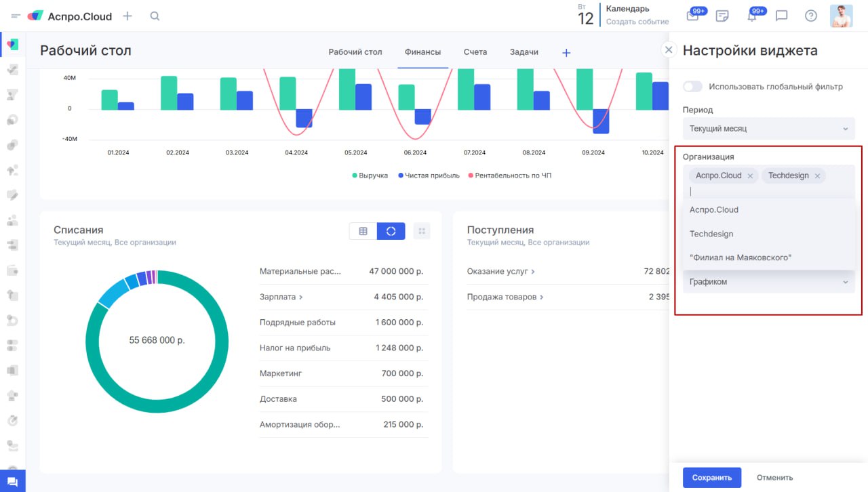Switch to the Рабочий стол tab
The width and height of the screenshot is (868, 492).
pyautogui.click(x=355, y=52)
